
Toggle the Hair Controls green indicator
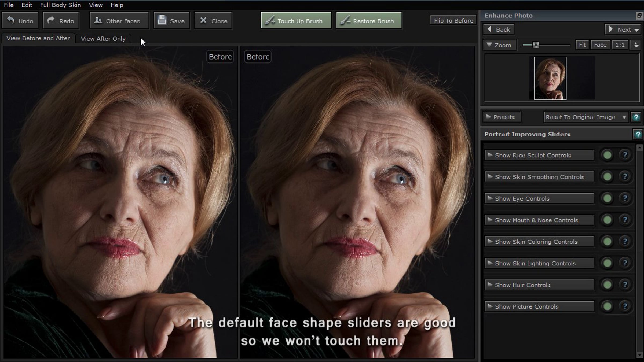pyautogui.click(x=607, y=285)
